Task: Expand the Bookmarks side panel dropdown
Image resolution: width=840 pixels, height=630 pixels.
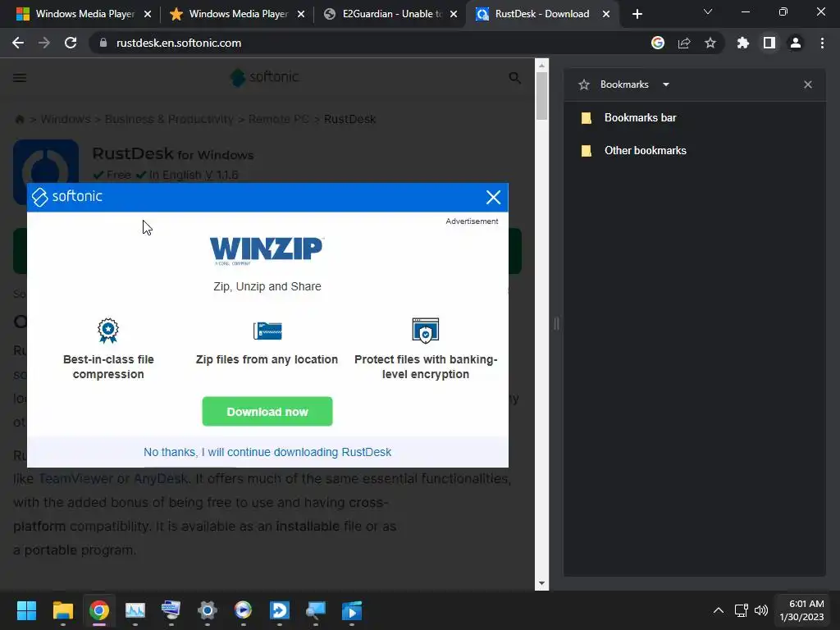Action: pos(666,84)
